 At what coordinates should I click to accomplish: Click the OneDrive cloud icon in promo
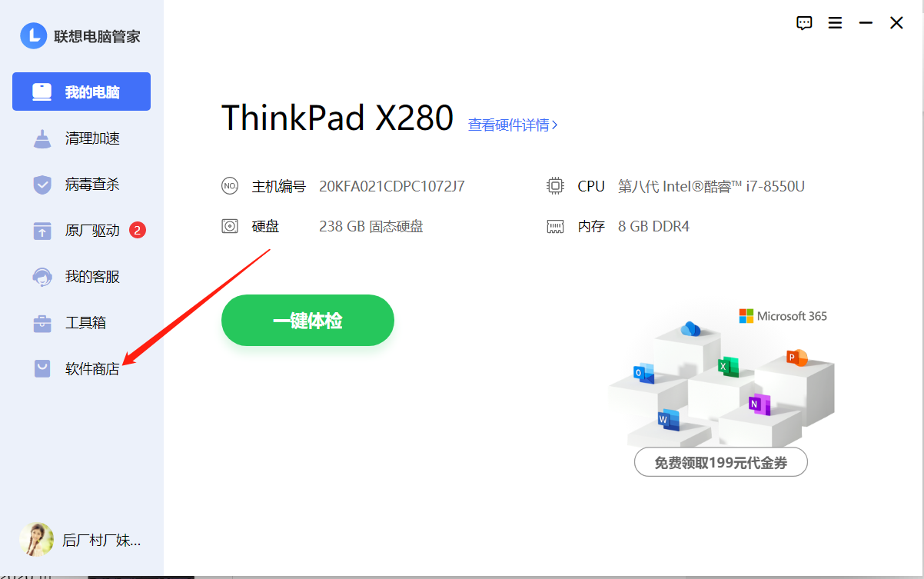pos(690,329)
